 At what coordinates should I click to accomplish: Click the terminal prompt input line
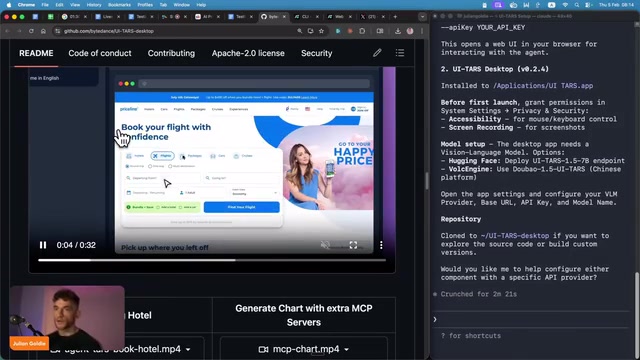click(531, 319)
